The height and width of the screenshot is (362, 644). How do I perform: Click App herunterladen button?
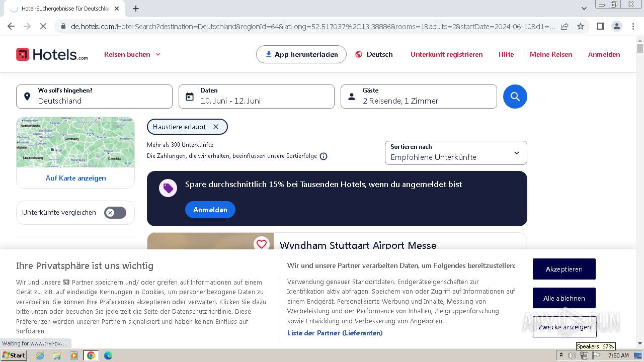(x=301, y=54)
